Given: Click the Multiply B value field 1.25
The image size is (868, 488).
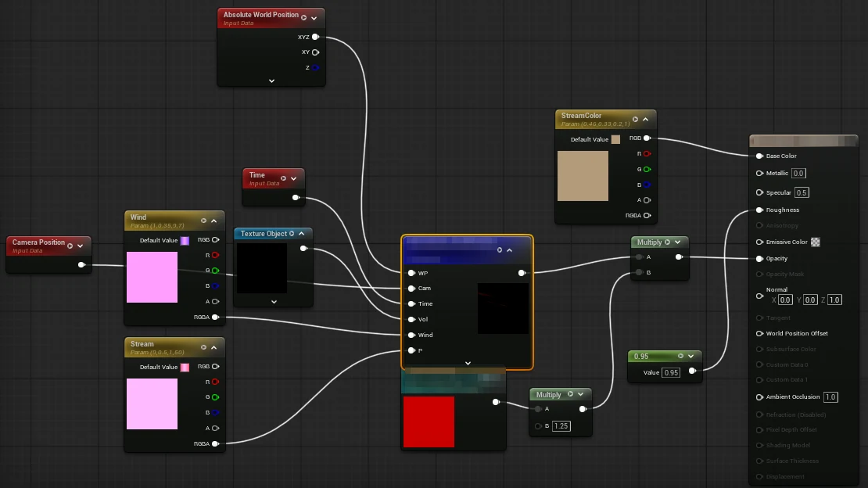Looking at the screenshot, I should pyautogui.click(x=561, y=426).
